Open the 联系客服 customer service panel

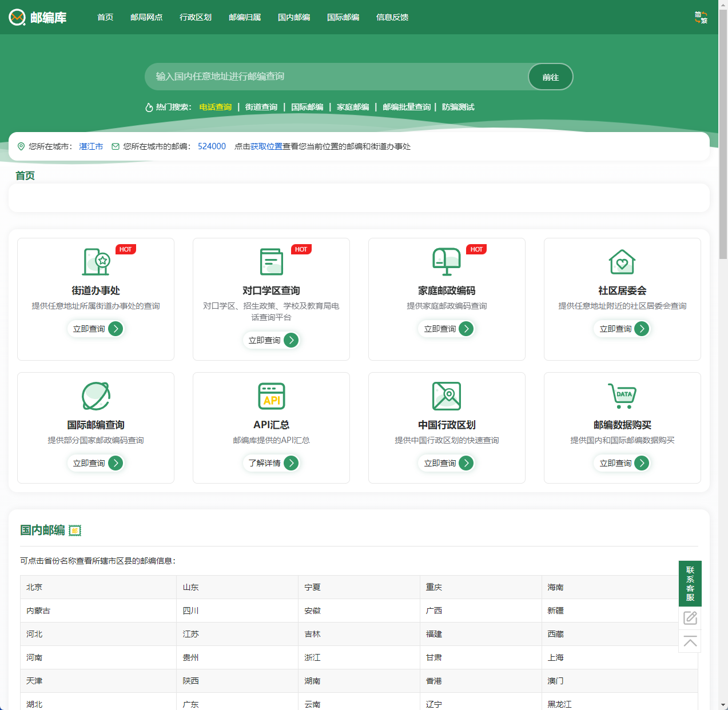(690, 584)
